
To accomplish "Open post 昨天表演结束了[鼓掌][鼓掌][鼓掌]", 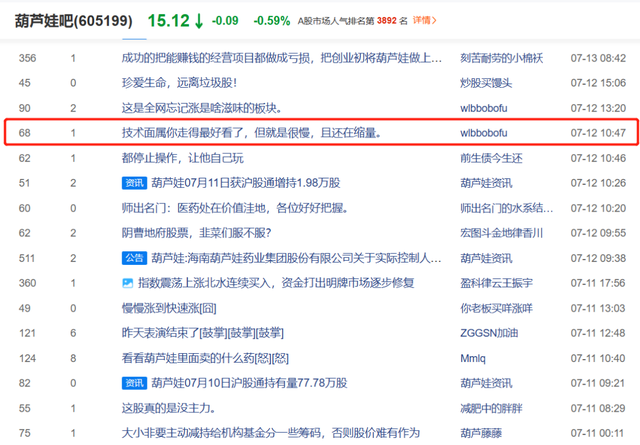I will click(202, 333).
